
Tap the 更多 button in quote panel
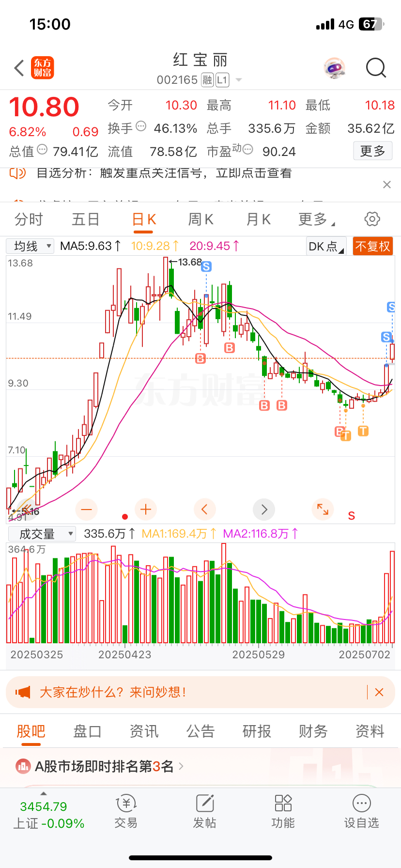point(373,151)
